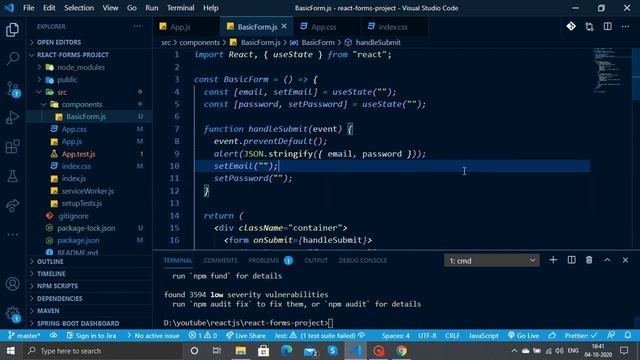Click the Windows search box
Image resolution: width=640 pixels, height=360 pixels.
tap(103, 351)
